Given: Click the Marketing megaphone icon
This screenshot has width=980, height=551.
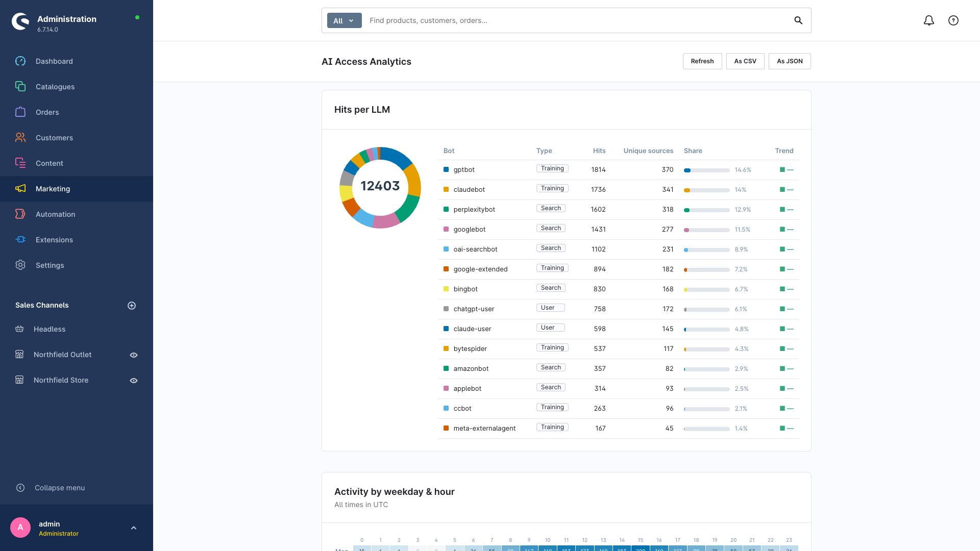Looking at the screenshot, I should [20, 189].
